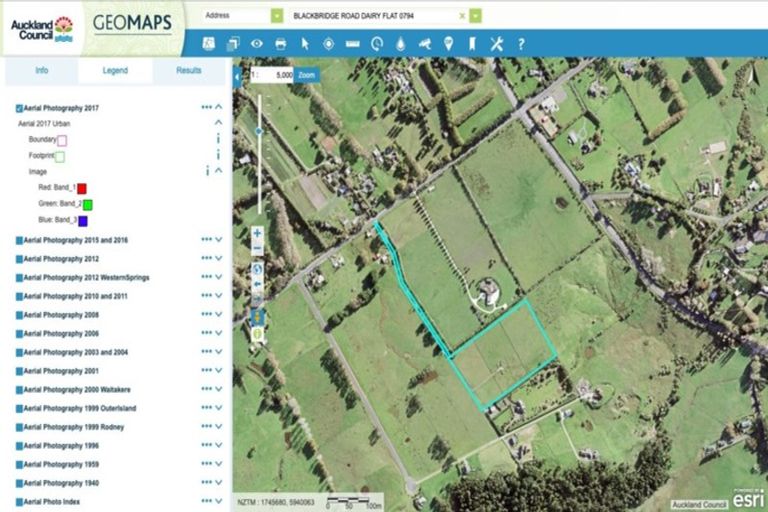Click the plus zoom-in map button

click(x=257, y=232)
